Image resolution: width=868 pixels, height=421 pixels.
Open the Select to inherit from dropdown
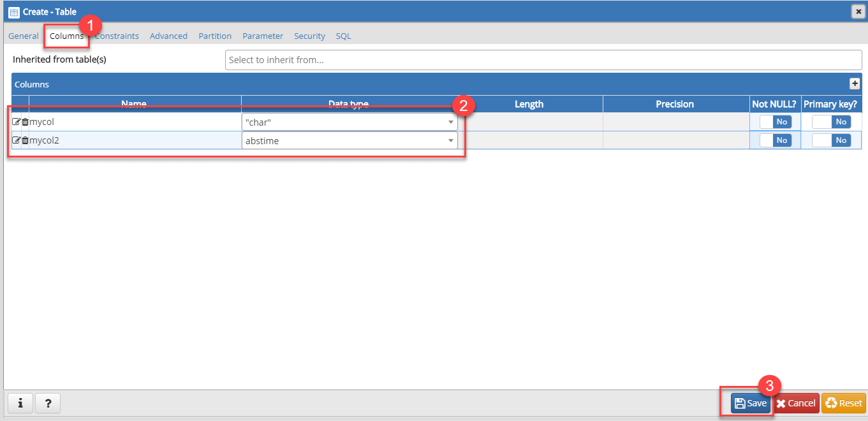[x=543, y=60]
